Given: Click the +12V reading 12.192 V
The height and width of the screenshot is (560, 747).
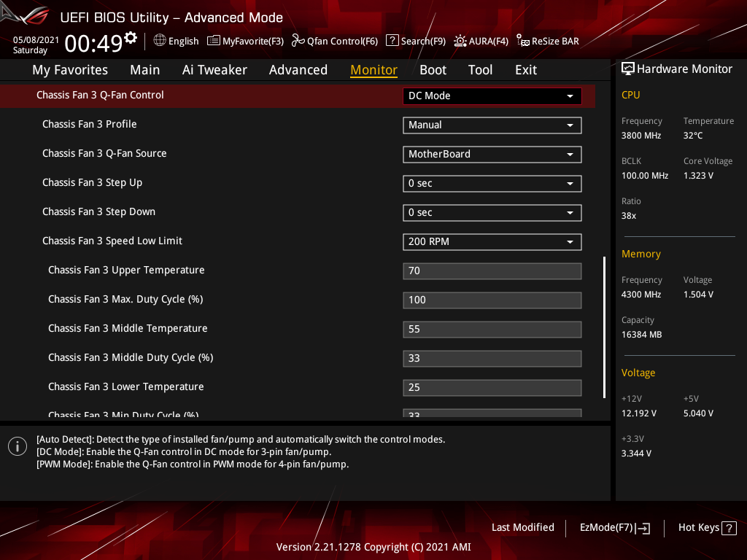Looking at the screenshot, I should pyautogui.click(x=639, y=413).
